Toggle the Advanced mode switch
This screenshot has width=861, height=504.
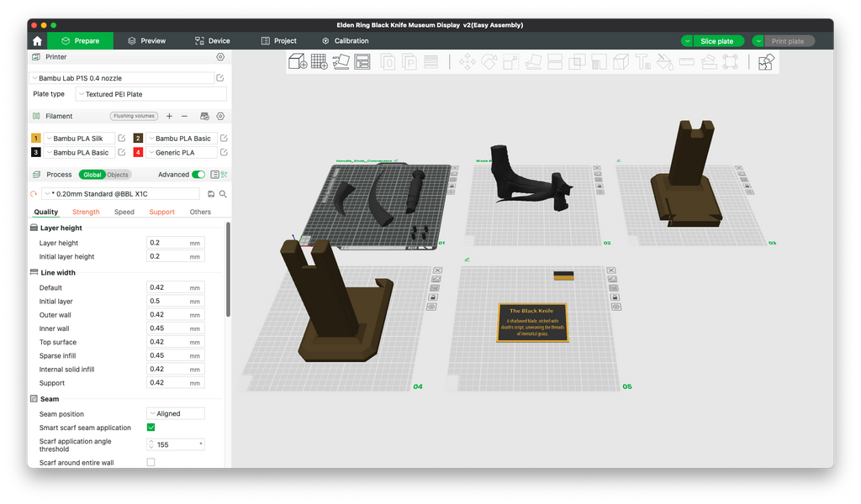pyautogui.click(x=198, y=175)
